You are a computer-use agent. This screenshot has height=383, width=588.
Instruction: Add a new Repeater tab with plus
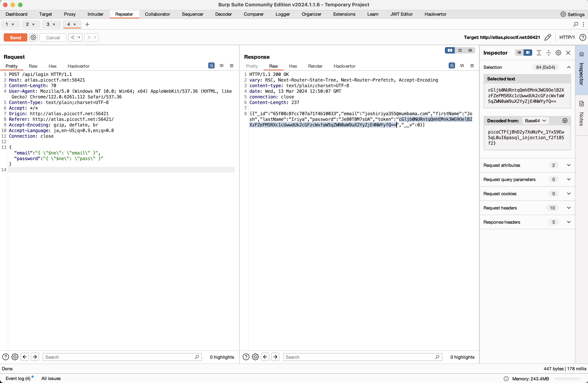pyautogui.click(x=87, y=24)
